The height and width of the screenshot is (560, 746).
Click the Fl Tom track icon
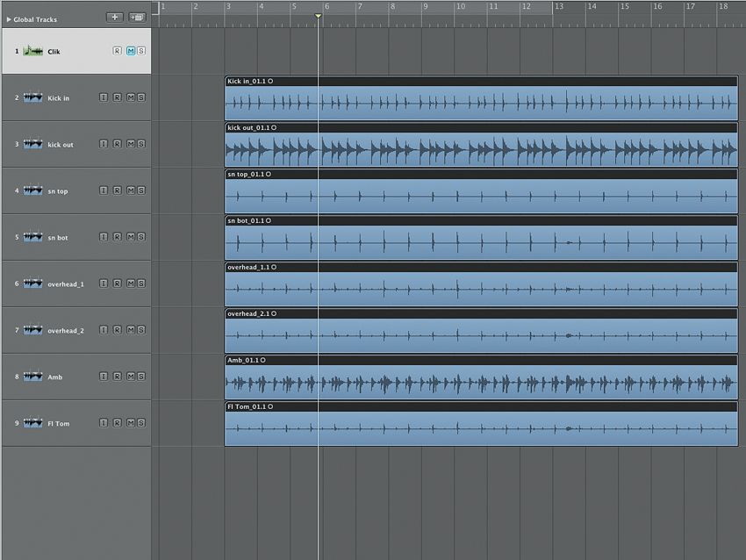(32, 423)
